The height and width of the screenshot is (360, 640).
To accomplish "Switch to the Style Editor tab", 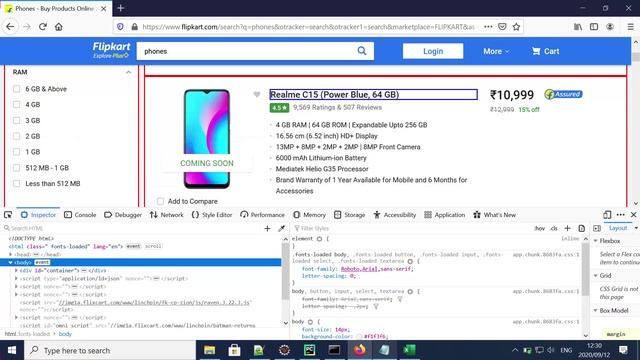I will pyautogui.click(x=212, y=215).
